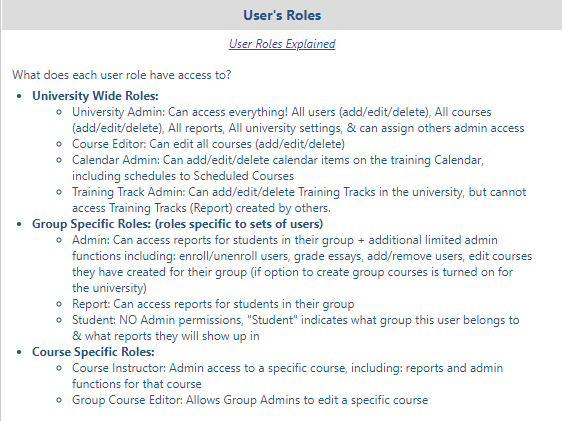Image resolution: width=563 pixels, height=421 pixels.
Task: Click the Course Specific Roles heading
Action: point(93,352)
